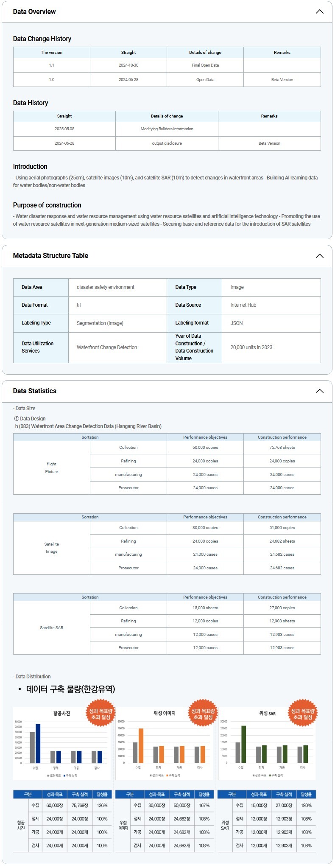Image resolution: width=335 pixels, height=868 pixels.
Task: Click the tall blue 수집 bar in 항공사진 chart
Action: click(38, 743)
